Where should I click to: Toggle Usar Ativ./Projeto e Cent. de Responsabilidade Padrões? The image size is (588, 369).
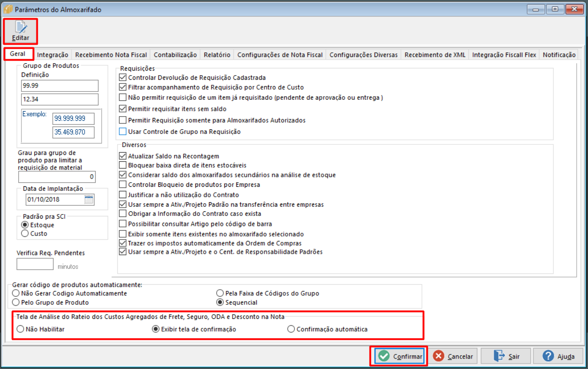click(x=122, y=251)
